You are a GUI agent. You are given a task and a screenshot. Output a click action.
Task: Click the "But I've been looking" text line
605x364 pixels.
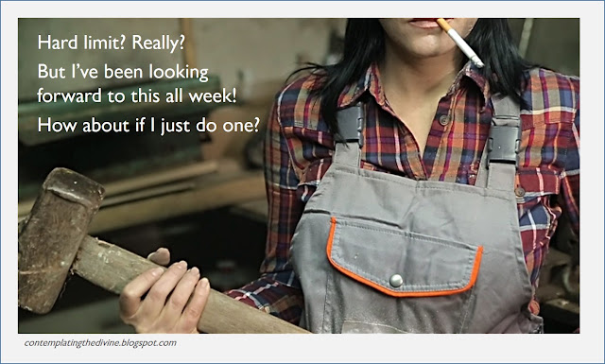[x=123, y=72]
